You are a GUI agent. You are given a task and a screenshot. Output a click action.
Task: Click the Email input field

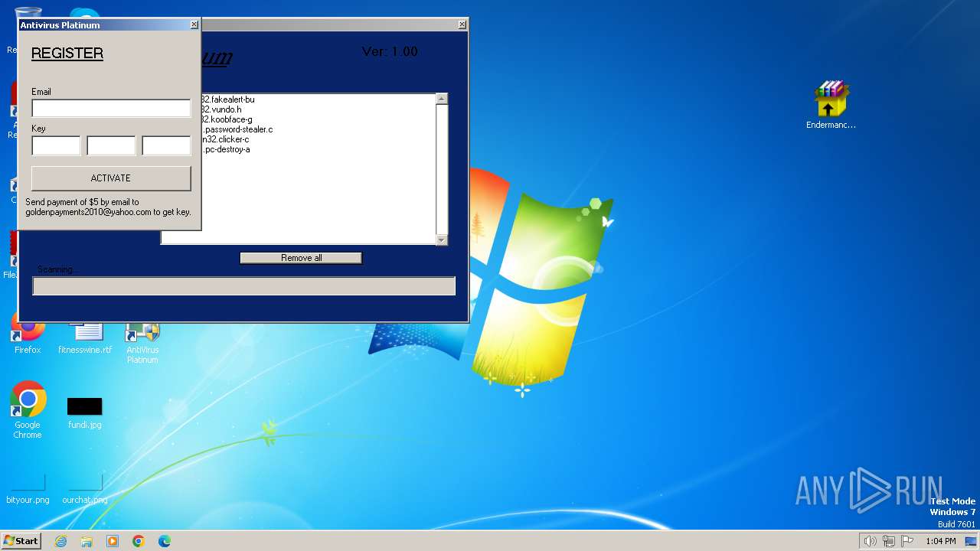[x=111, y=108]
